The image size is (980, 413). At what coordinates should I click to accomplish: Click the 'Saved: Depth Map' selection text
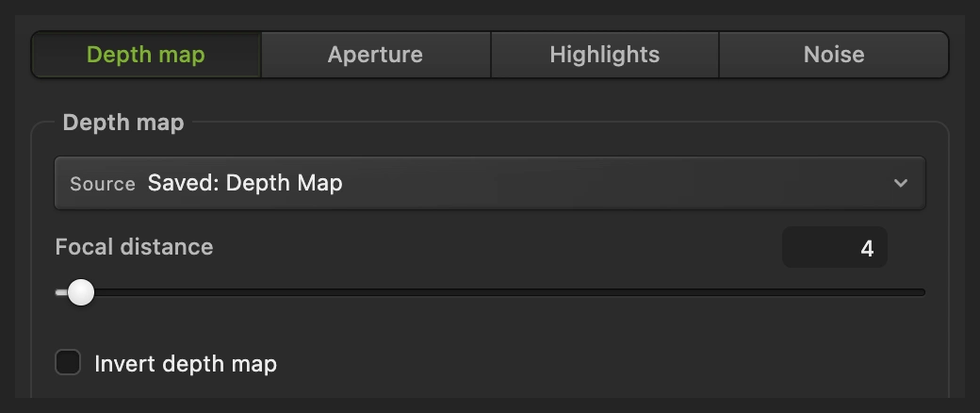coord(245,183)
